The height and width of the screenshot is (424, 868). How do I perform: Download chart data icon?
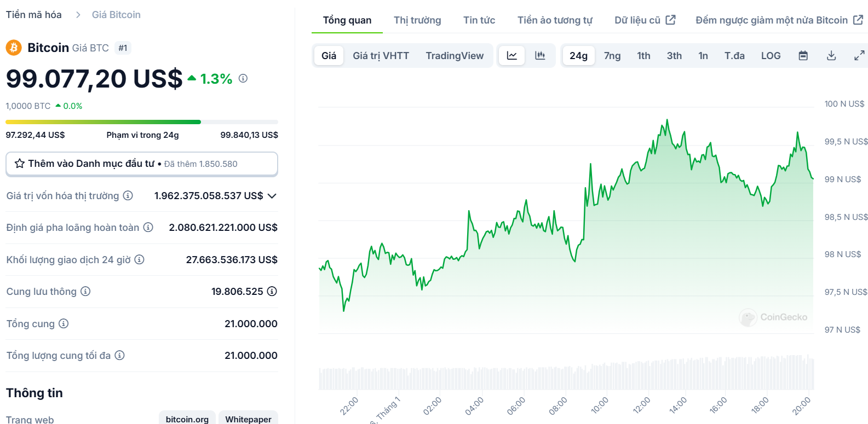pos(831,55)
